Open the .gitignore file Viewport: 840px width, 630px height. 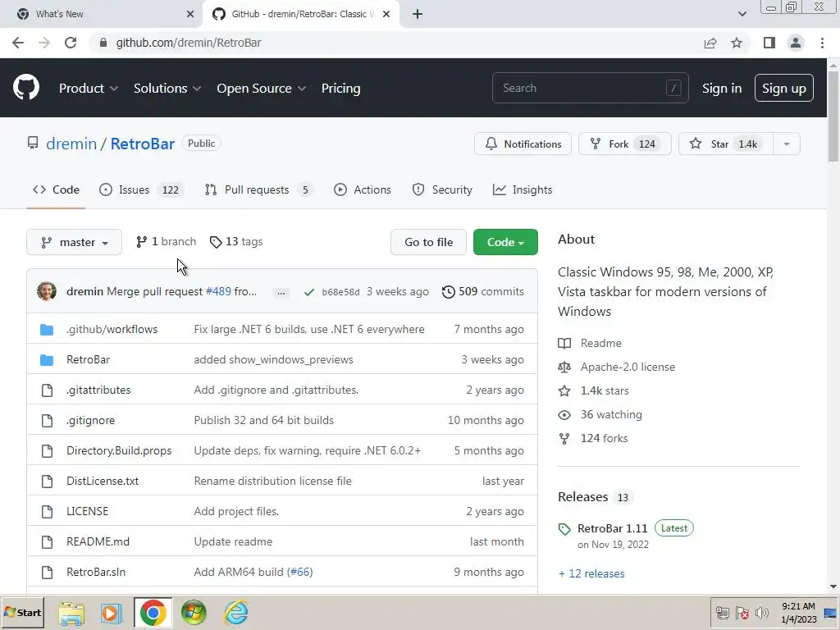tap(90, 421)
